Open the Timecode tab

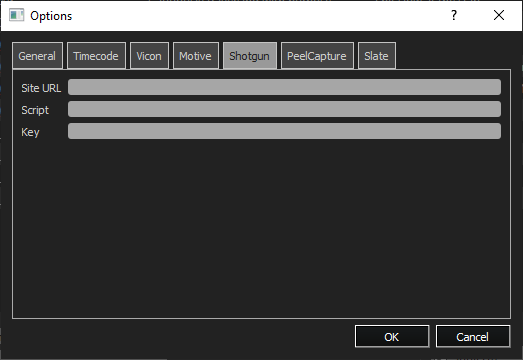click(96, 56)
